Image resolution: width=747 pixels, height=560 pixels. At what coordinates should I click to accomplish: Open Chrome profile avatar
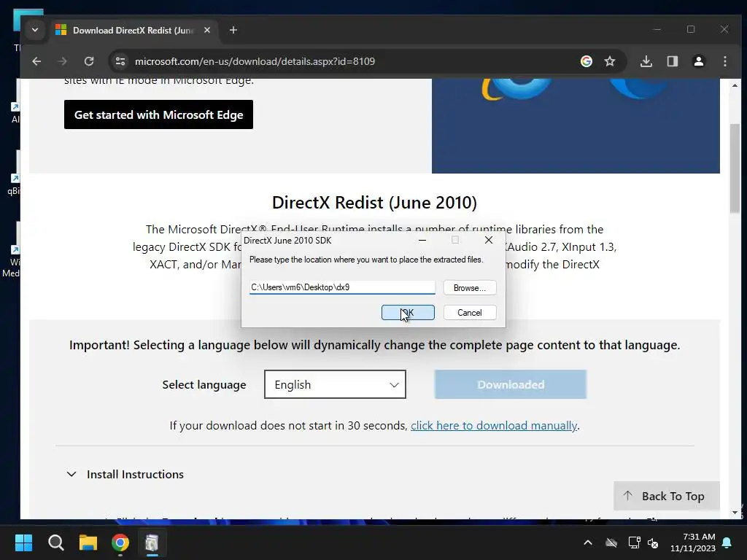click(x=698, y=61)
